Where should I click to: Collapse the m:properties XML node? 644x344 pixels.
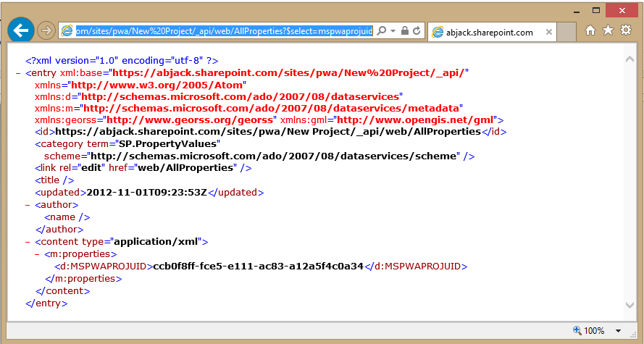pos(37,254)
